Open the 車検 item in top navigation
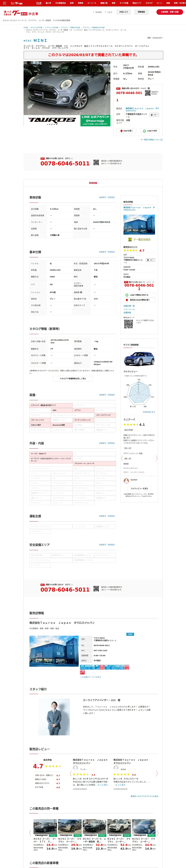The height and width of the screenshot is (868, 186). click(113, 3)
